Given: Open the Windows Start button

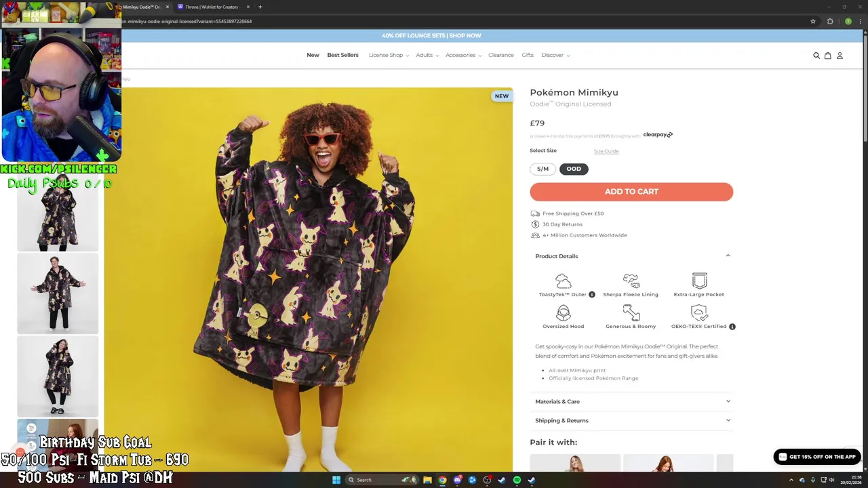Looking at the screenshot, I should pos(336,480).
